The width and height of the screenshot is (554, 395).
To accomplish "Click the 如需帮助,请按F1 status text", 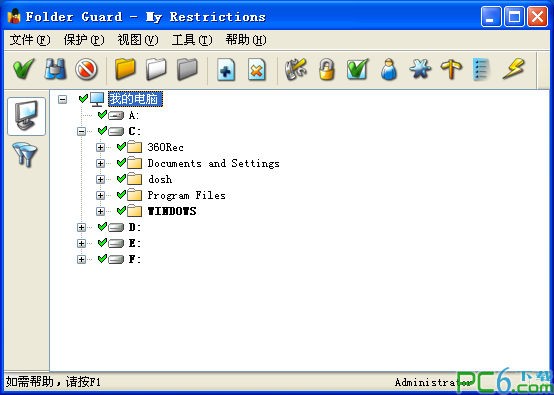I will [x=53, y=382].
